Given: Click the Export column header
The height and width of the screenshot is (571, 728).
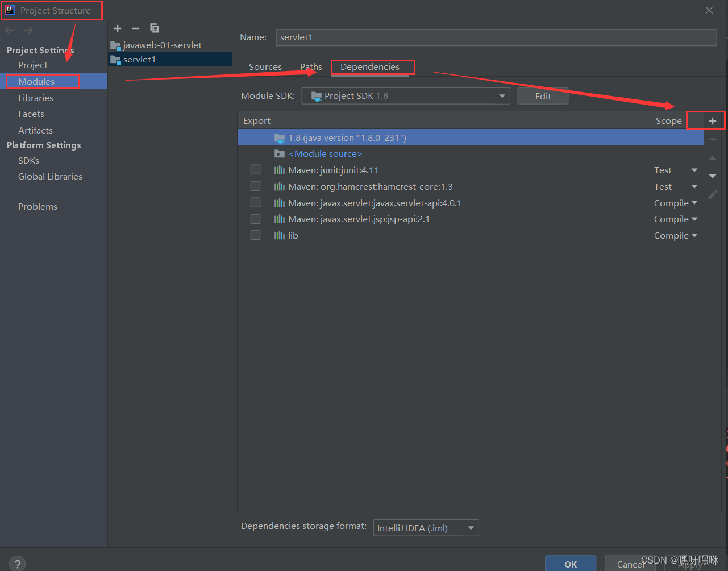Looking at the screenshot, I should 256,120.
